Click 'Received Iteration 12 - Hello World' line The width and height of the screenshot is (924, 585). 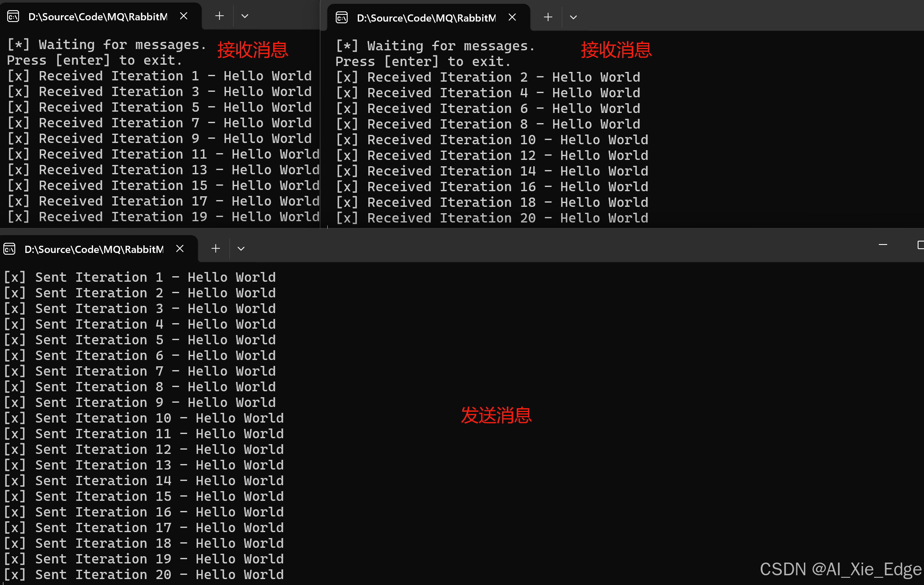pyautogui.click(x=493, y=156)
